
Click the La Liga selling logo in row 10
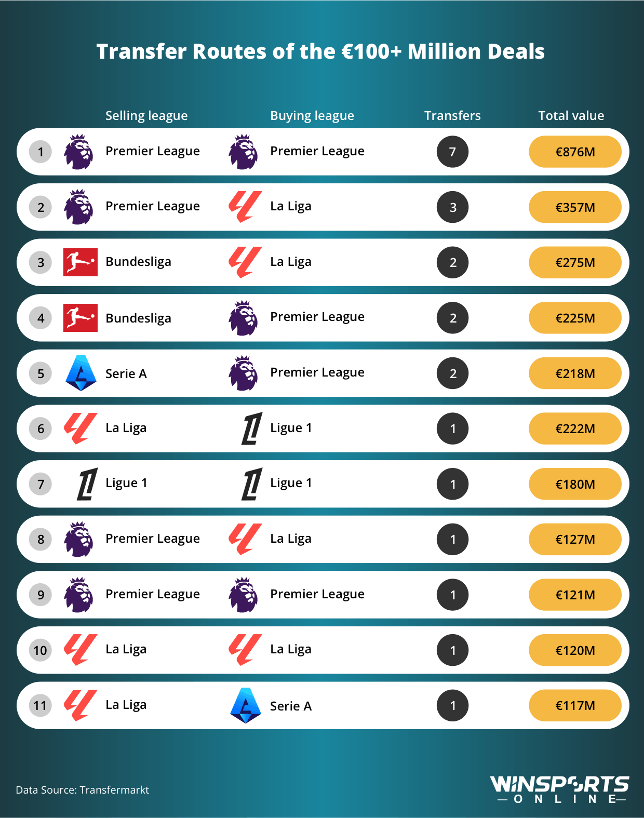click(x=80, y=650)
